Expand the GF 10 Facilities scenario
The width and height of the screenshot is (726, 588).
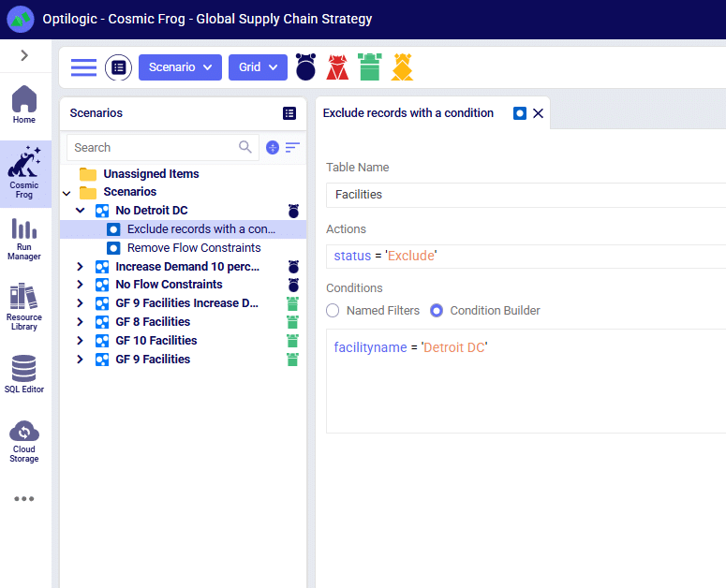[80, 341]
